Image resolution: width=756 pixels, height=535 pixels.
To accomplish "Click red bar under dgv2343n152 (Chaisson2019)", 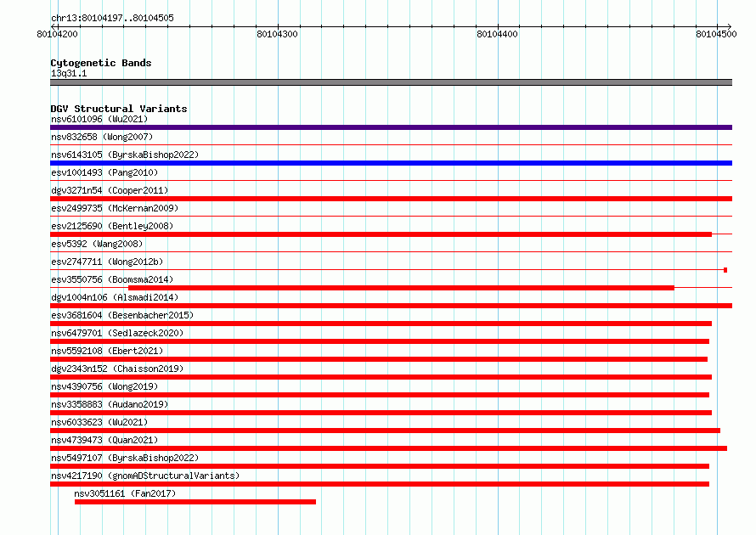I will [381, 377].
